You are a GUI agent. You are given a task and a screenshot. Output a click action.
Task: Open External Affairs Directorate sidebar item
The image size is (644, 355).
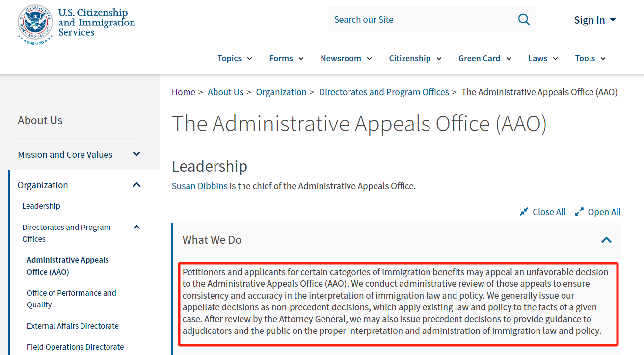[73, 326]
